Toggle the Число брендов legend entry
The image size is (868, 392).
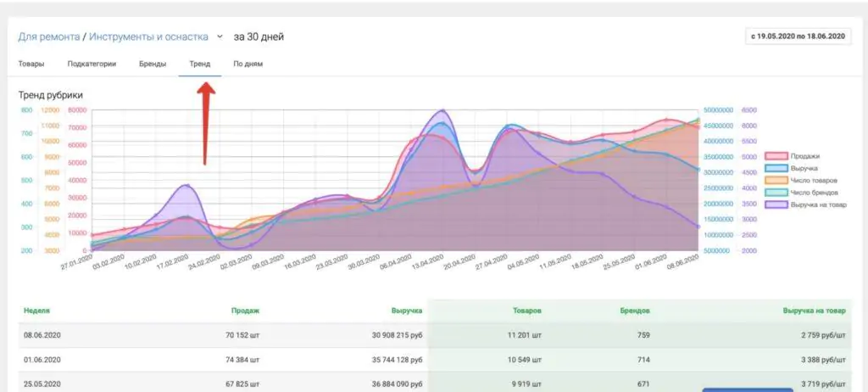coord(776,193)
